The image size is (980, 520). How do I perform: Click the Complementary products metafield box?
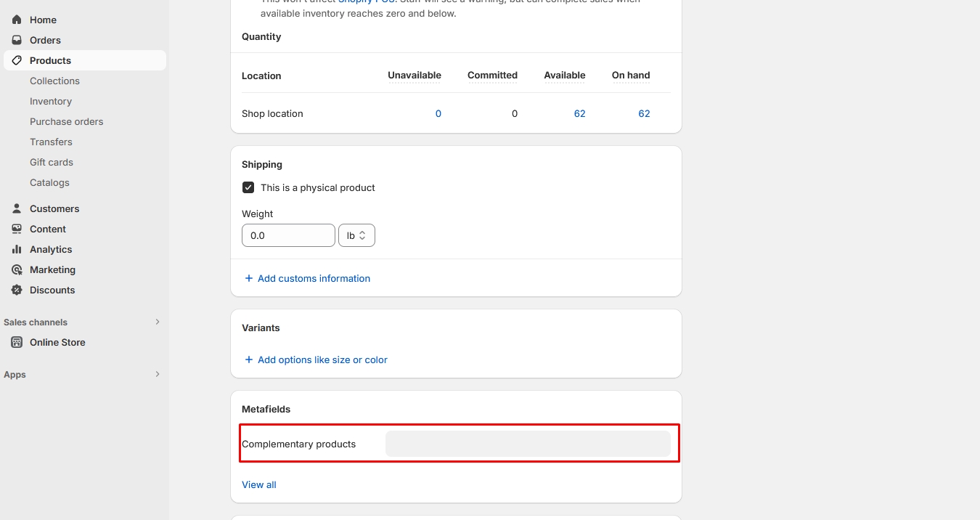click(x=528, y=444)
